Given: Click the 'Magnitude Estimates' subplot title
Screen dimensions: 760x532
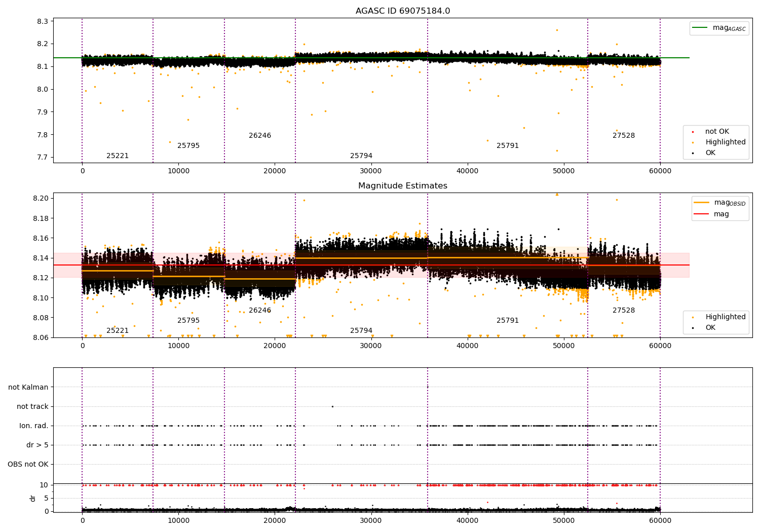Looking at the screenshot, I should click(402, 186).
